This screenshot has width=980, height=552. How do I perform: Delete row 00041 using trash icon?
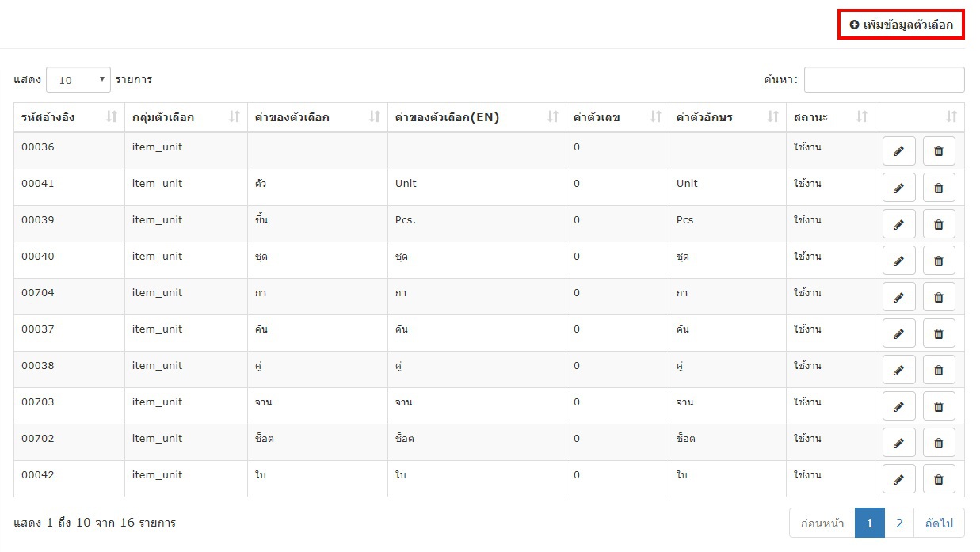(x=939, y=188)
